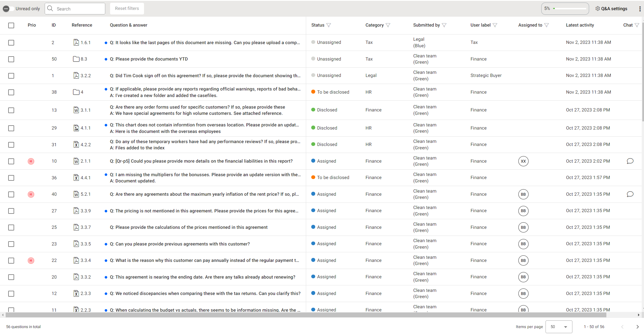Click 'To be disclosed' status of question 36
Image resolution: width=644 pixels, height=334 pixels.
330,178
